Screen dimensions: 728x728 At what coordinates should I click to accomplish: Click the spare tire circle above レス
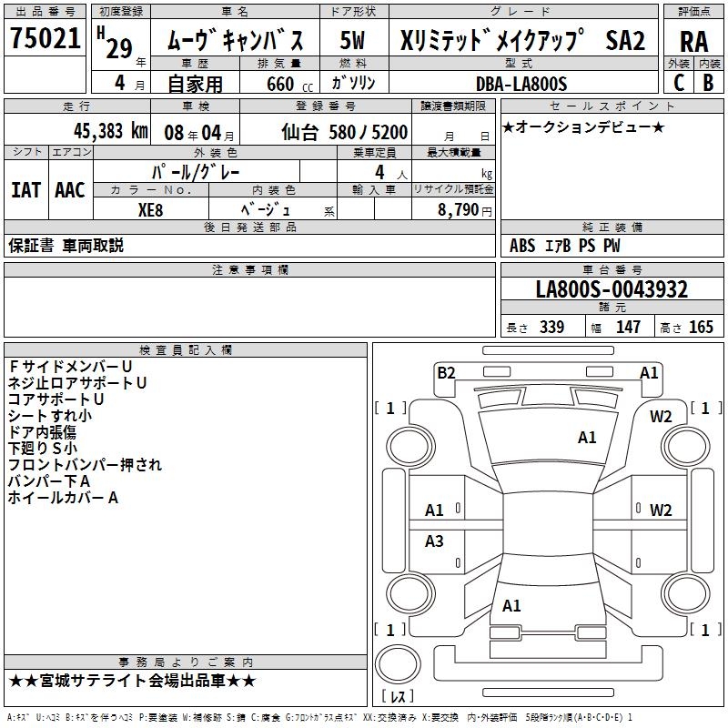coord(398,664)
